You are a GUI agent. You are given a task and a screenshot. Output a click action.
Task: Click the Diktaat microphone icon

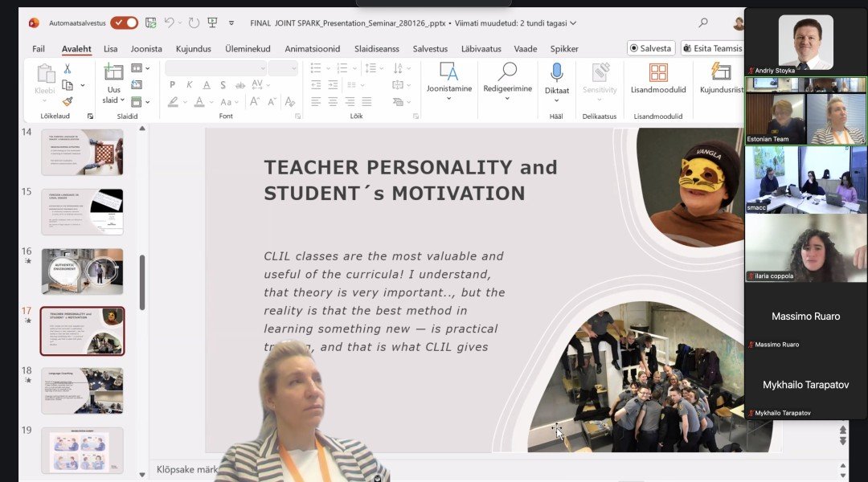(x=556, y=73)
